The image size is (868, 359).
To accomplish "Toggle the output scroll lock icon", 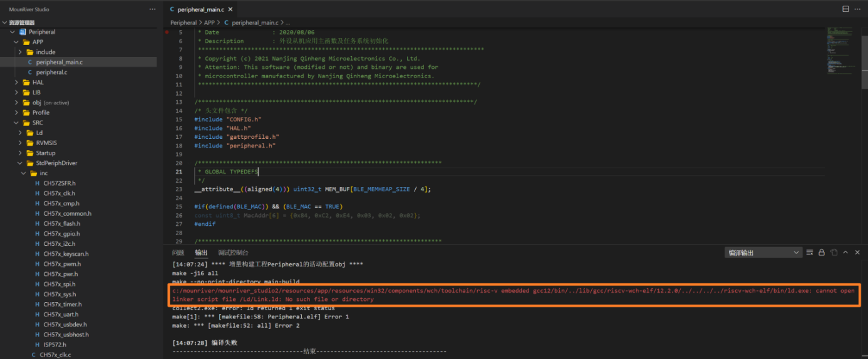I will pyautogui.click(x=822, y=252).
